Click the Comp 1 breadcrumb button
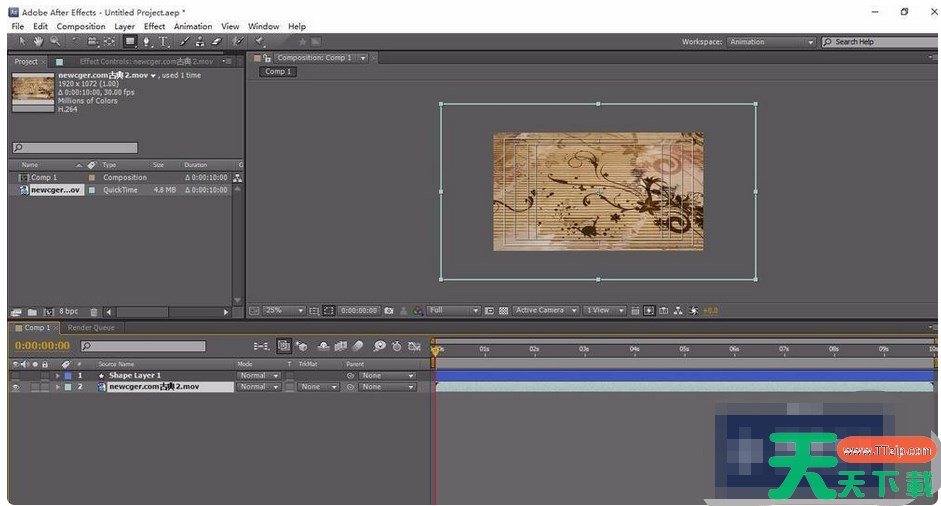This screenshot has width=941, height=506. pos(277,72)
